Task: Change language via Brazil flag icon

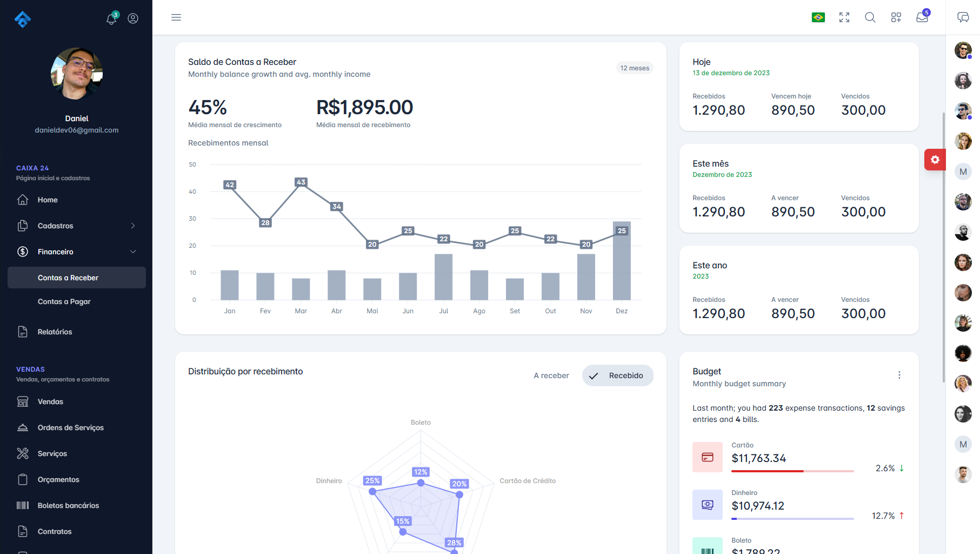Action: pyautogui.click(x=818, y=17)
